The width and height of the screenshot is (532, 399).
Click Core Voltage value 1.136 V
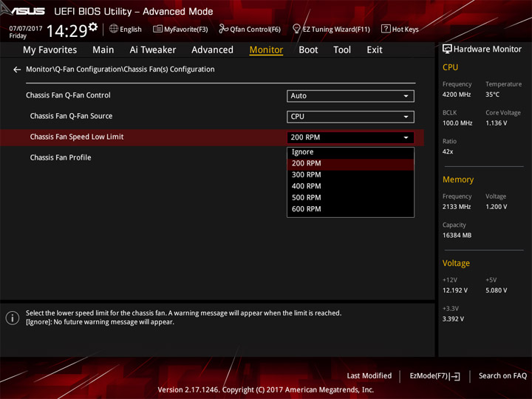point(497,123)
